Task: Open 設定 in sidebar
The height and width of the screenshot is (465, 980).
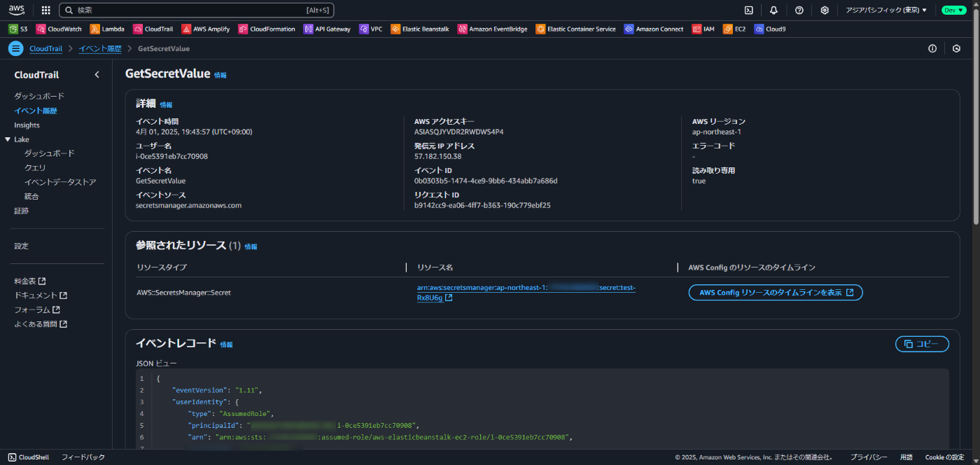Action: point(22,246)
